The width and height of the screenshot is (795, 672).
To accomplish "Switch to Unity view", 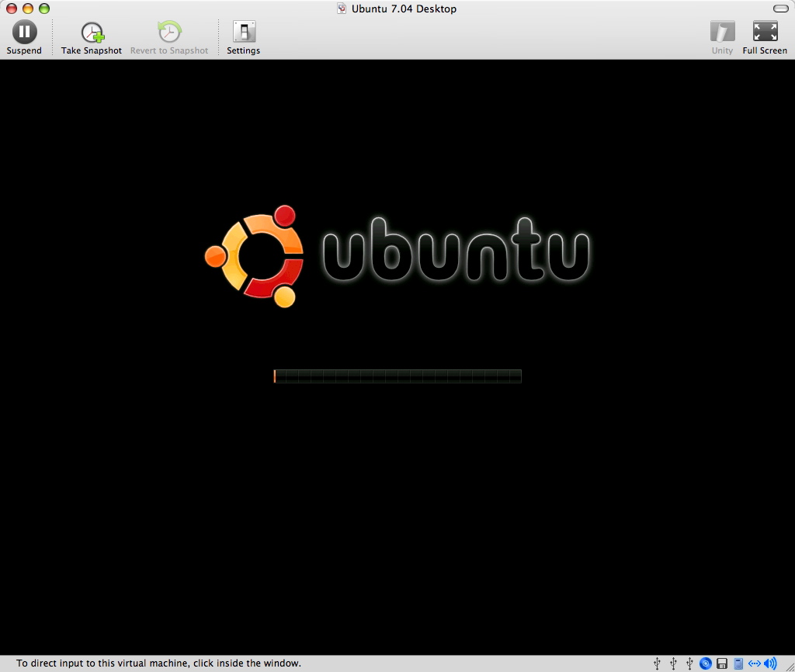I will click(722, 32).
